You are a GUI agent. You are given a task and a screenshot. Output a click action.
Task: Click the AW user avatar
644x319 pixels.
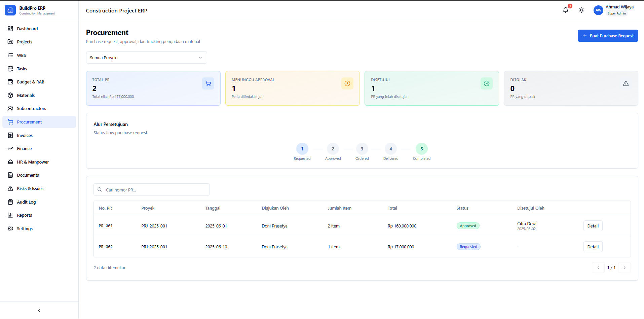(598, 10)
